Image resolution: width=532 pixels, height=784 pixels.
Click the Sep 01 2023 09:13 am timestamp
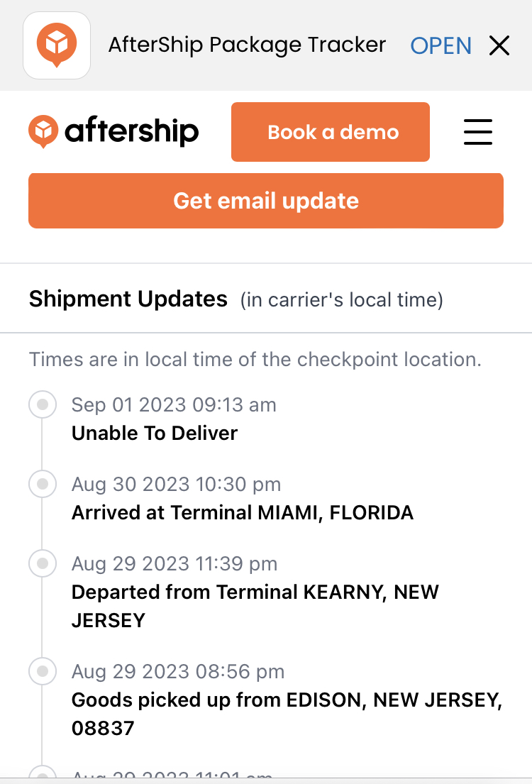[174, 404]
